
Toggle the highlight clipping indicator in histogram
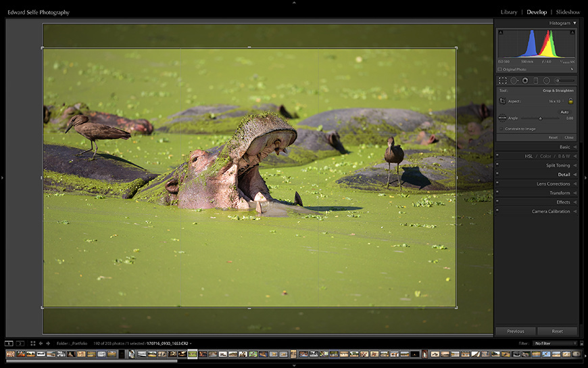click(572, 32)
